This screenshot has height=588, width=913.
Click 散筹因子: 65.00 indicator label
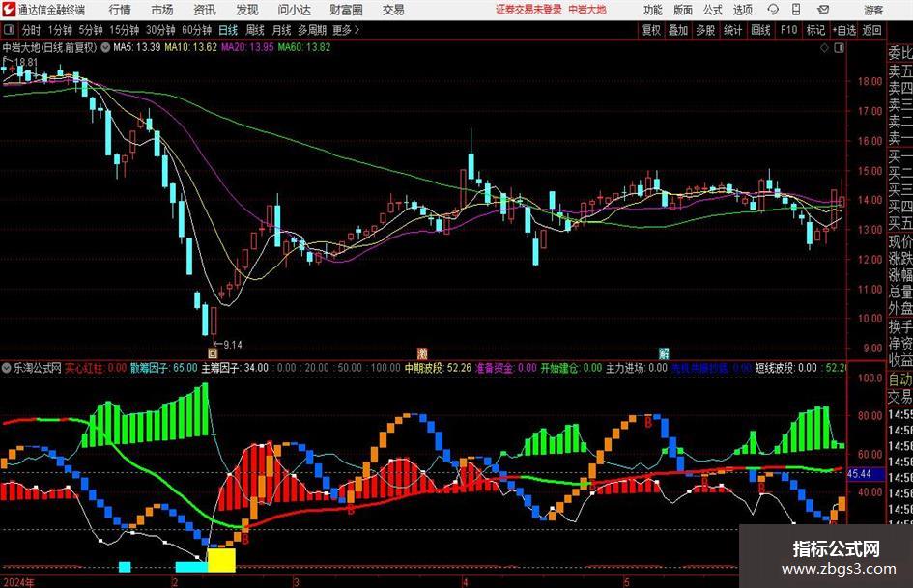163,368
